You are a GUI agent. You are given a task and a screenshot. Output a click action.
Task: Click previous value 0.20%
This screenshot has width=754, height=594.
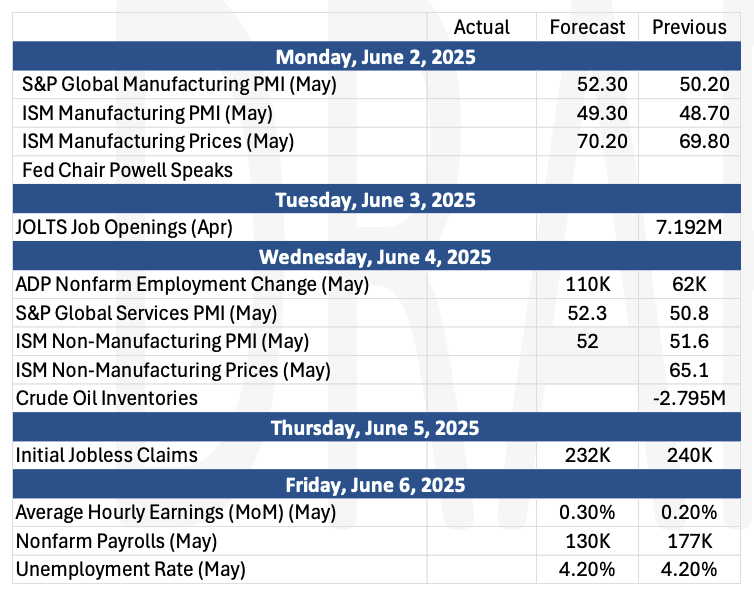click(689, 512)
